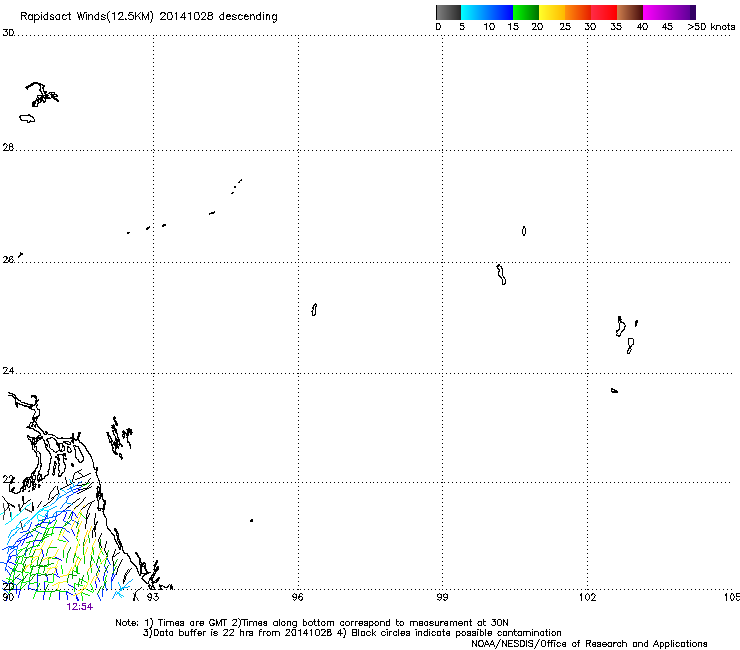
Task: Click the longitude label 93
Action: [152, 597]
